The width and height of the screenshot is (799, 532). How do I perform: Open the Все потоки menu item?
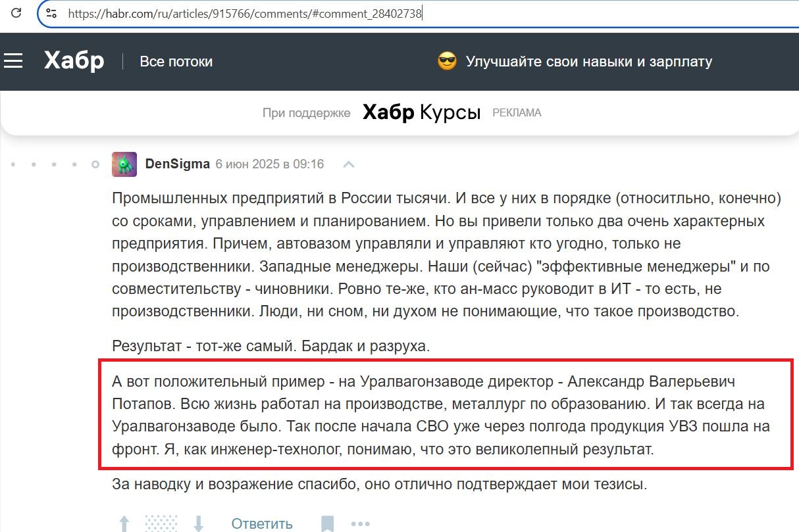[176, 60]
